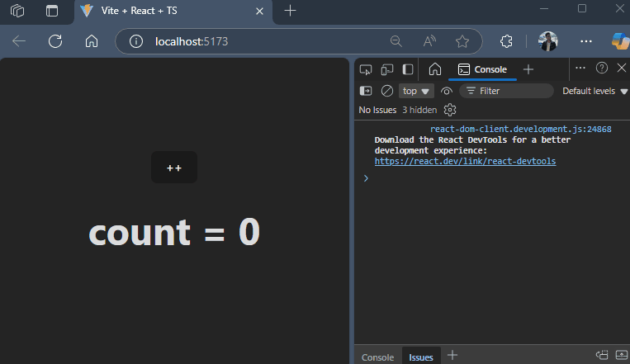
Task: Open the top JavaScript context dropdown
Action: click(416, 91)
